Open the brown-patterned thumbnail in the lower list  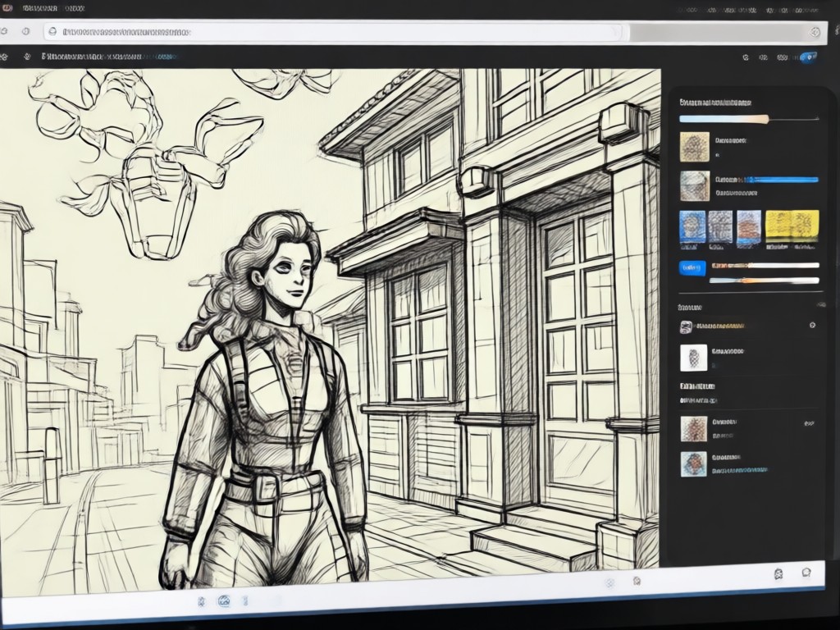point(694,429)
